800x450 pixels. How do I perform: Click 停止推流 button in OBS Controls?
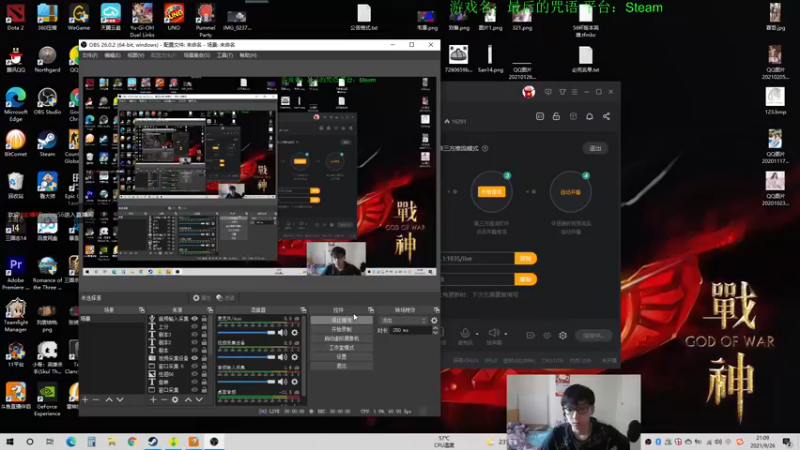(341, 320)
